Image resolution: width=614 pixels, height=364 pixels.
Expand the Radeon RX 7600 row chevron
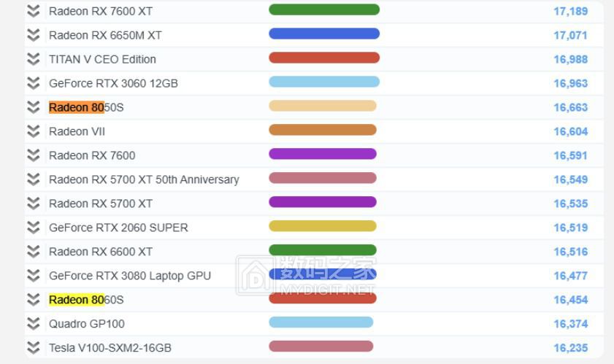[x=34, y=155]
